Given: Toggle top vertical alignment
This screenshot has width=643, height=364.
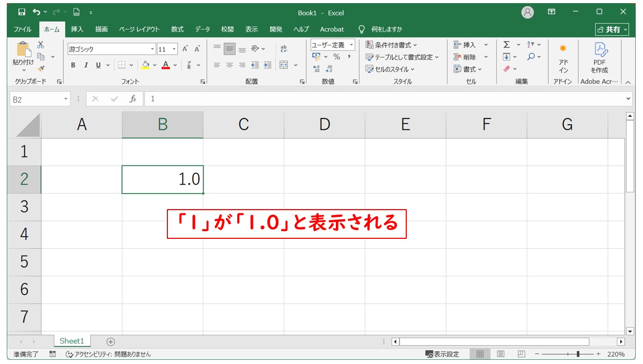Looking at the screenshot, I should click(217, 48).
